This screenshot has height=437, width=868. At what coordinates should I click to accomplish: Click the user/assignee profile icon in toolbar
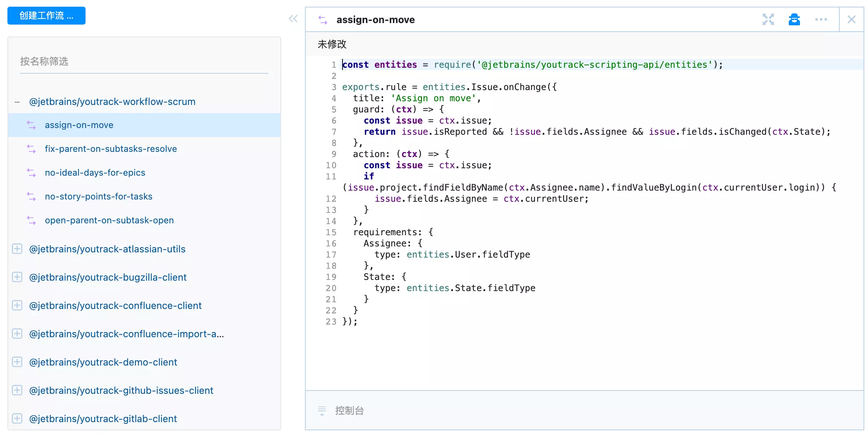[x=793, y=20]
